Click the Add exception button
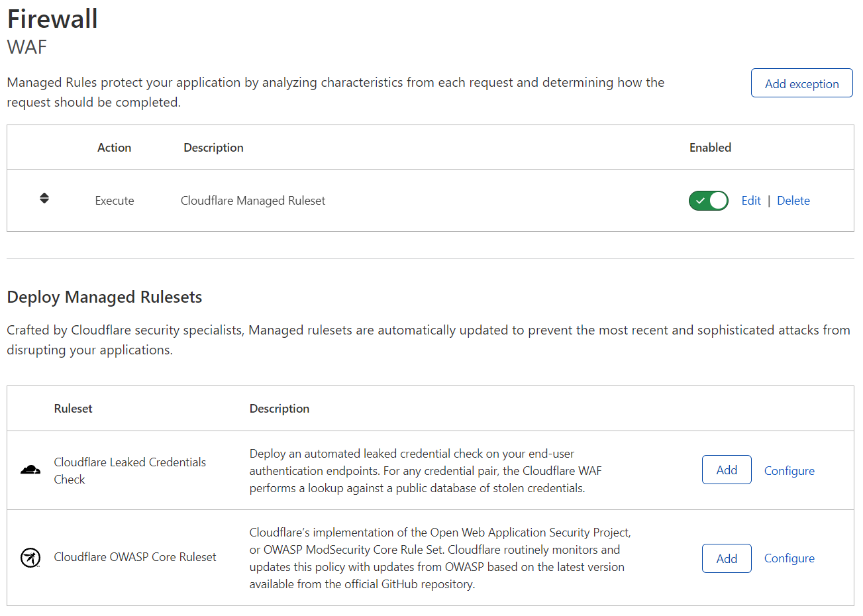Screen dimensions: 863x616 click(x=801, y=83)
